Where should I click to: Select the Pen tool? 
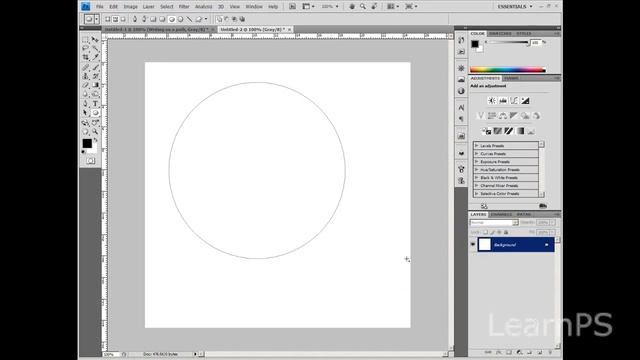click(86, 104)
